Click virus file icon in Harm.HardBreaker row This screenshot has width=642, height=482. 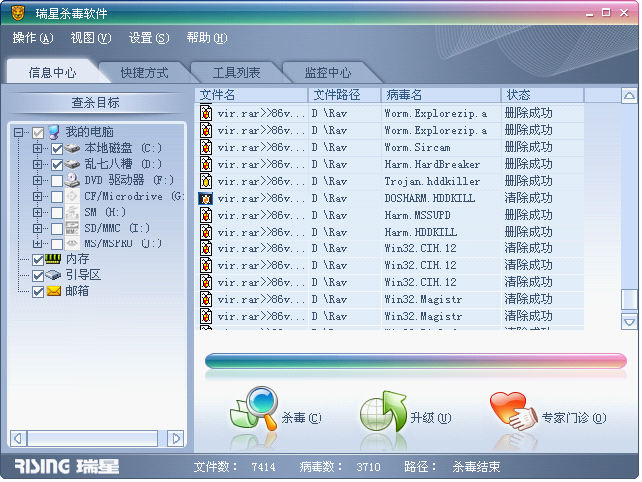point(206,164)
